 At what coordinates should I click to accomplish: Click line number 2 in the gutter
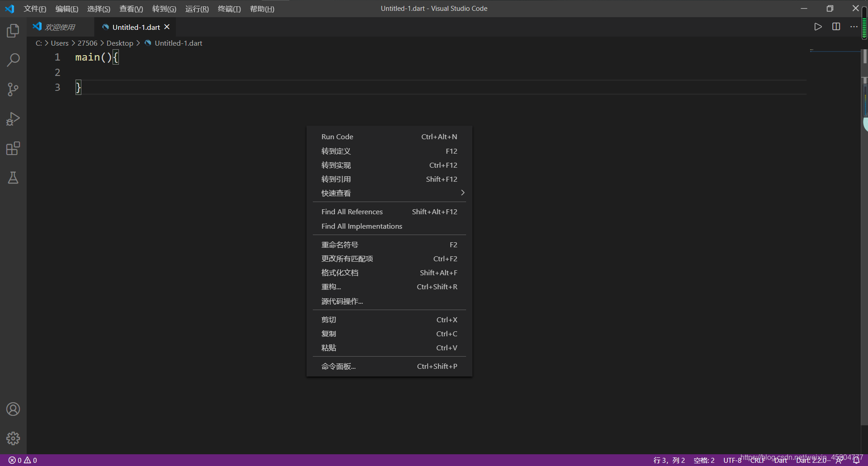pos(57,72)
